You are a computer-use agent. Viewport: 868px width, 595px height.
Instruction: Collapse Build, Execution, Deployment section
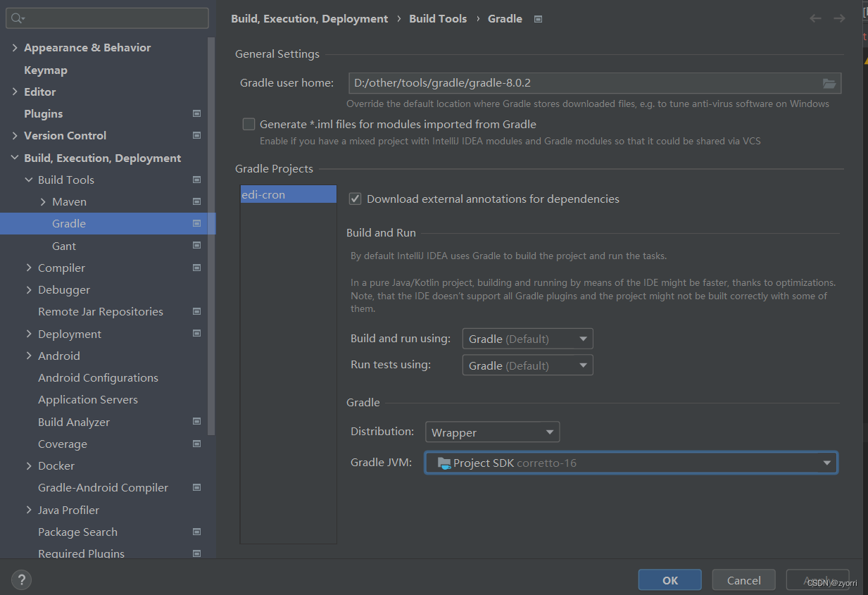tap(15, 158)
